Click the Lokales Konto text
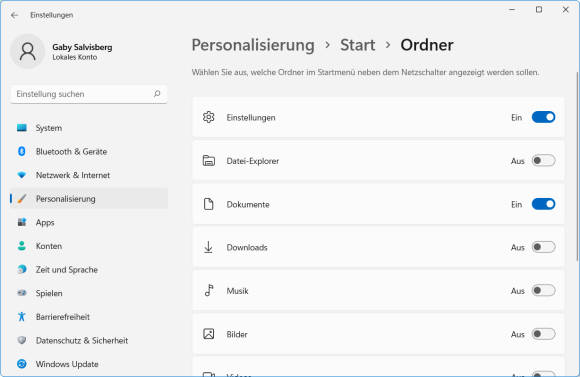 click(75, 57)
